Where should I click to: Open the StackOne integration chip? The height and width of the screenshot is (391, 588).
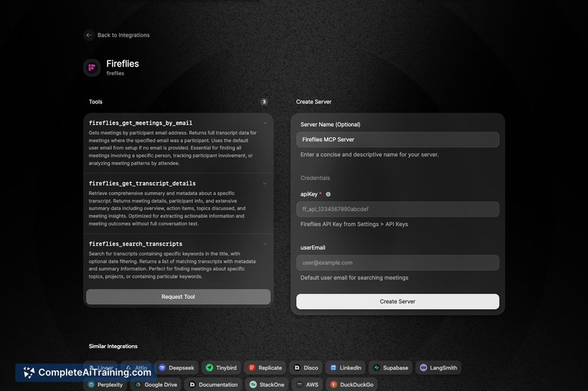[x=267, y=385]
